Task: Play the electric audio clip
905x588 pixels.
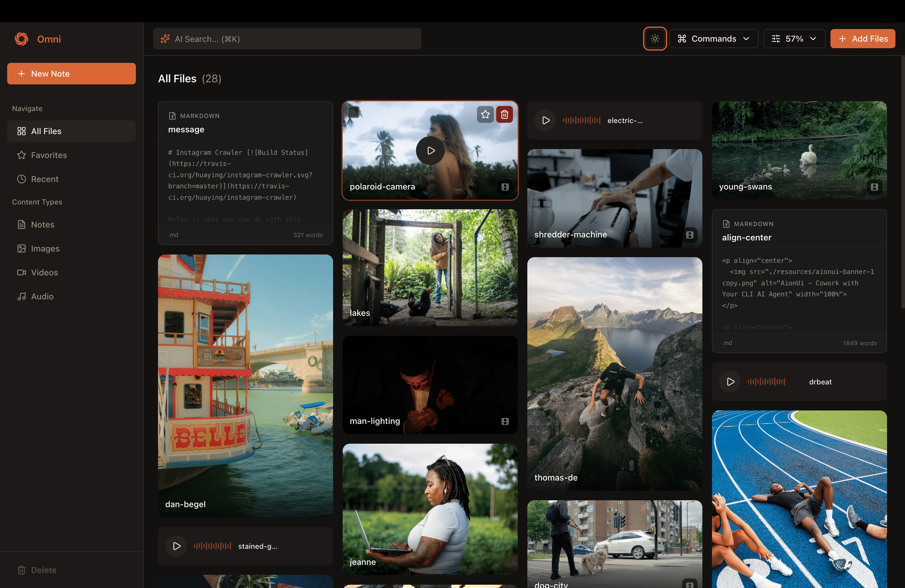Action: tap(546, 121)
